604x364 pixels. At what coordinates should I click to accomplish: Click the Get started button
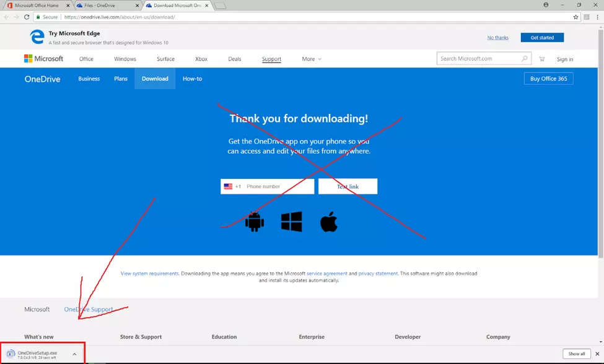pyautogui.click(x=542, y=37)
